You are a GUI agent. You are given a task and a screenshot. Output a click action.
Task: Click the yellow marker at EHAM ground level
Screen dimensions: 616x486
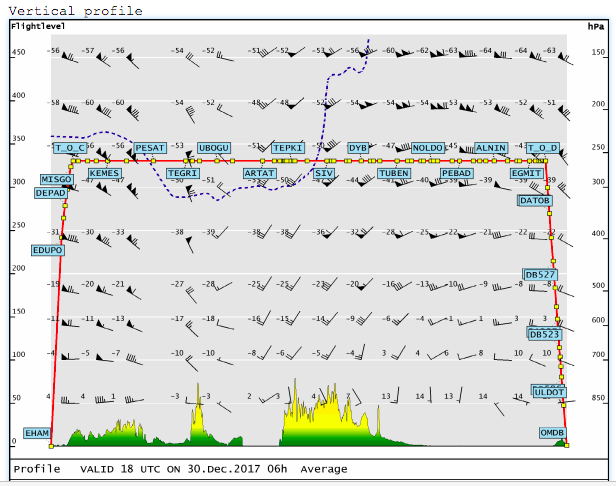coord(51,446)
